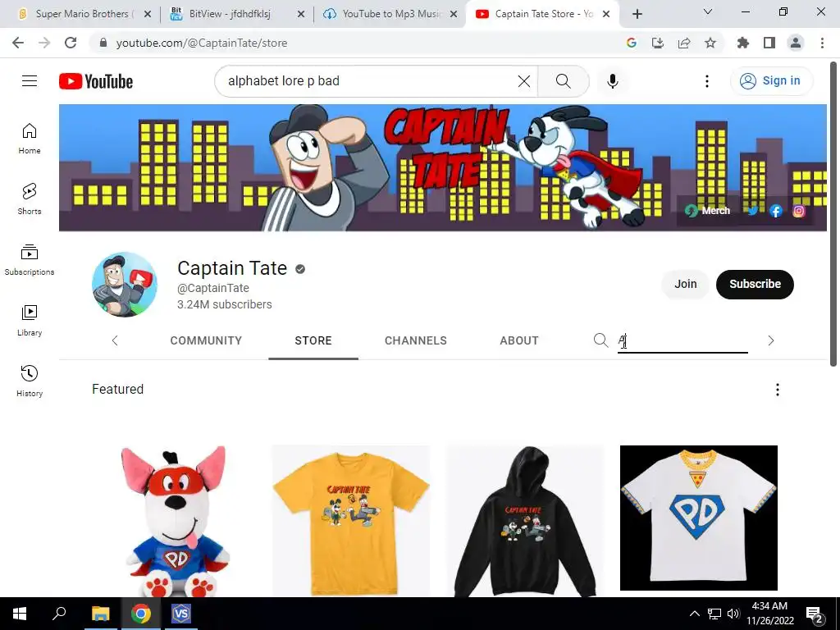Click the YouTube logo

[x=96, y=81]
